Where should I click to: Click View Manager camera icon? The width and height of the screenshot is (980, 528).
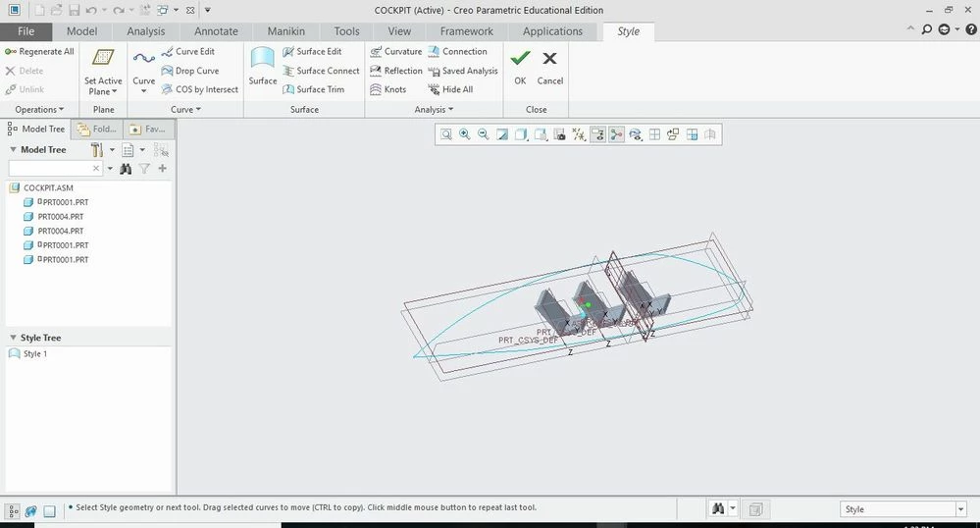click(560, 134)
